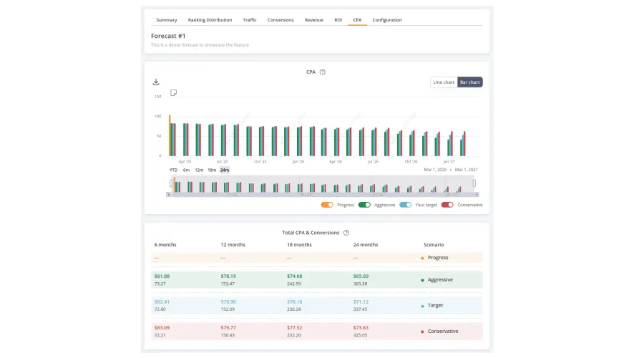Set chart range to 12m
This screenshot has width=644, height=358.
click(199, 170)
